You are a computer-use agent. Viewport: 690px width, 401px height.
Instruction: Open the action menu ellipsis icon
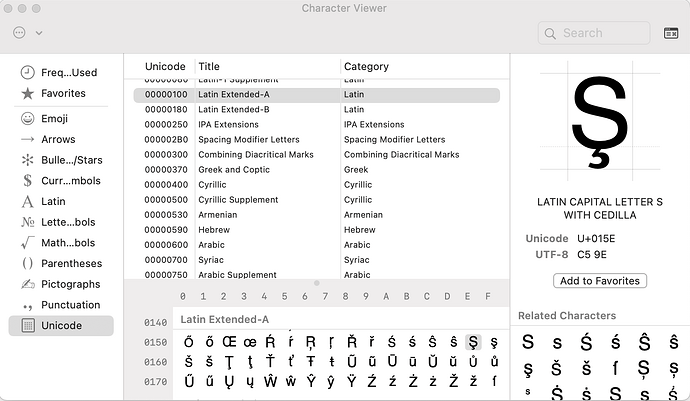pyautogui.click(x=19, y=33)
